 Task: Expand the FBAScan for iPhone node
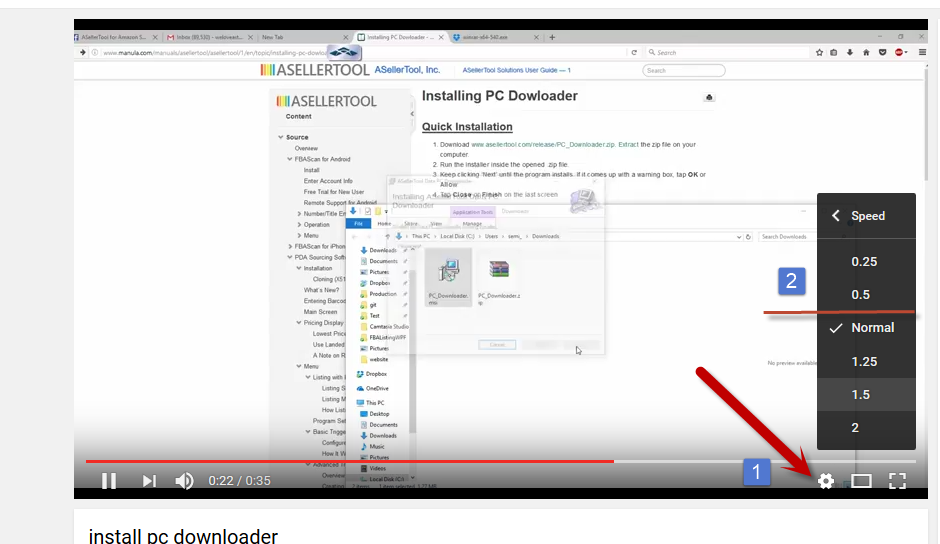pos(290,247)
